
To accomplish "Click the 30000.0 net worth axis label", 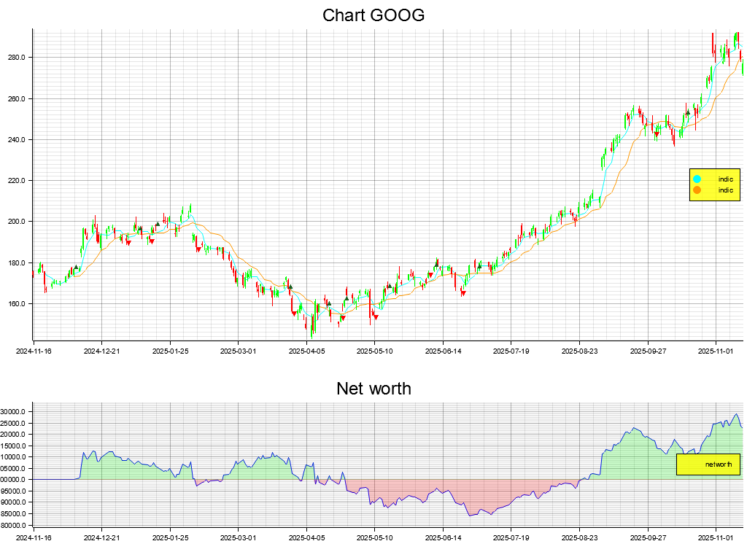I will click(x=15, y=412).
